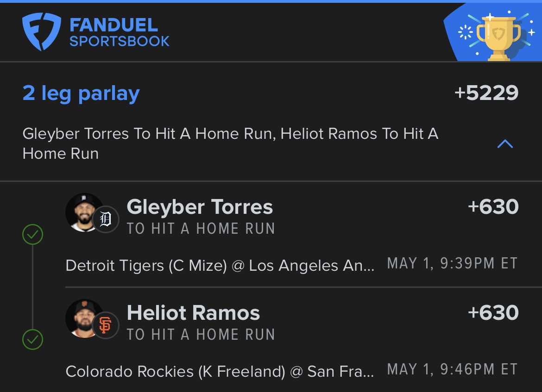This screenshot has width=542, height=392.
Task: Tap Gleyber Torres player headshot
Action: point(83,212)
